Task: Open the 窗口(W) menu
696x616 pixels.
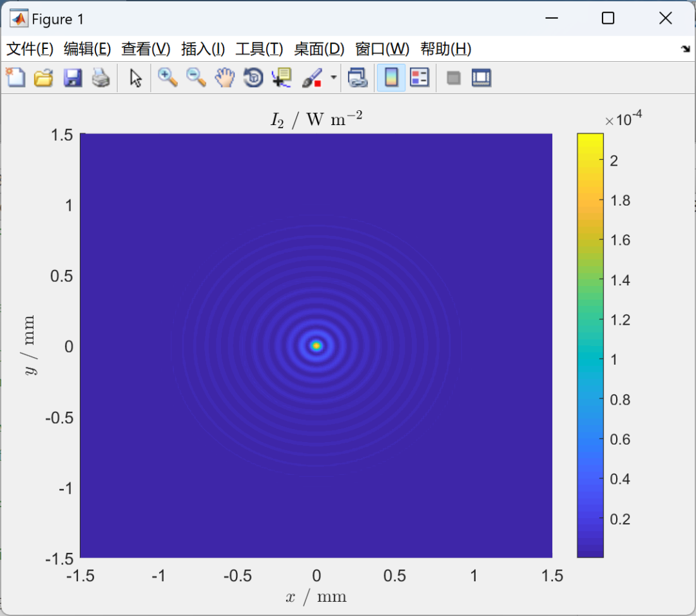Action: coord(382,49)
